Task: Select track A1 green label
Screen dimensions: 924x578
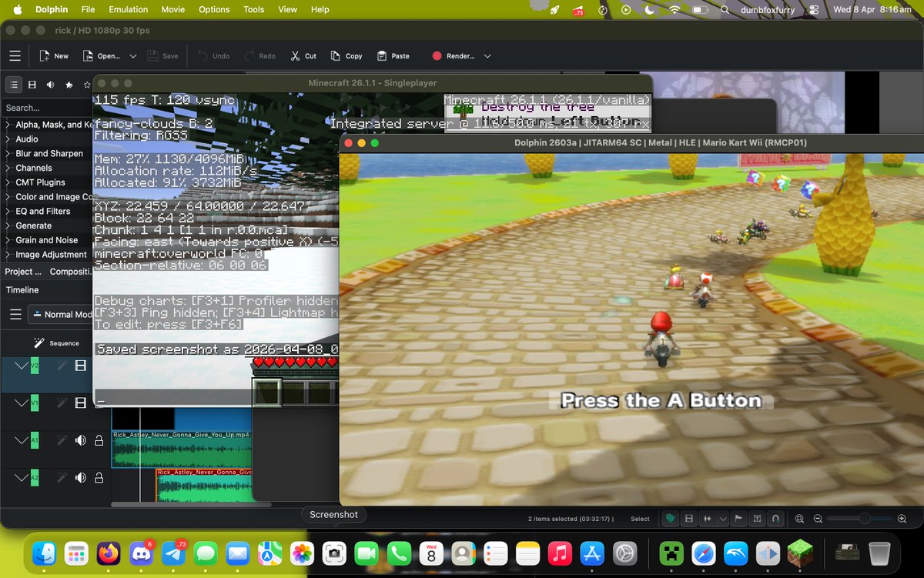Action: tap(35, 440)
